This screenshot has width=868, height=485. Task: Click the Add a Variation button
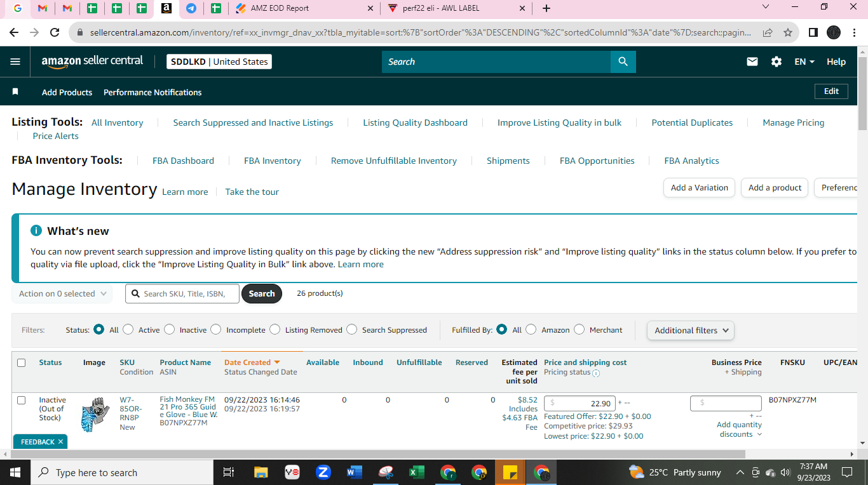pyautogui.click(x=700, y=187)
